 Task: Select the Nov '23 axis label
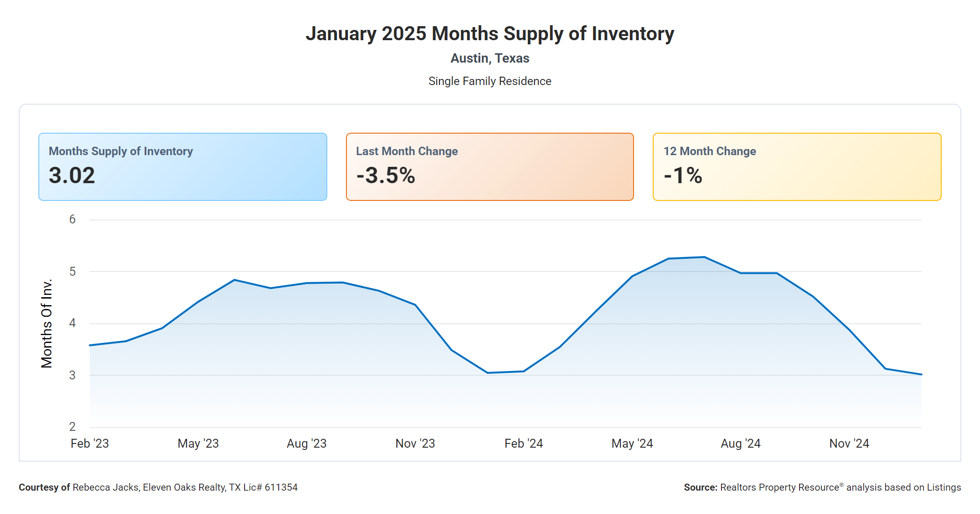click(x=415, y=443)
